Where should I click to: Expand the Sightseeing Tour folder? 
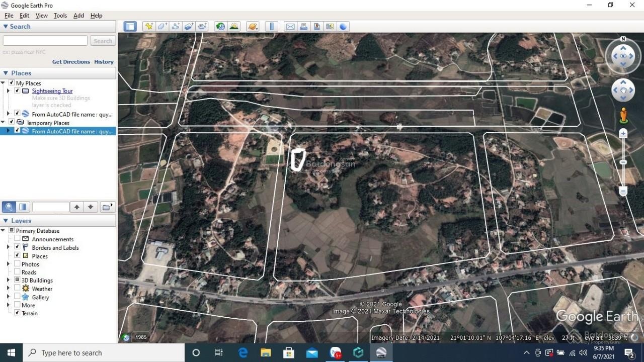tap(8, 91)
